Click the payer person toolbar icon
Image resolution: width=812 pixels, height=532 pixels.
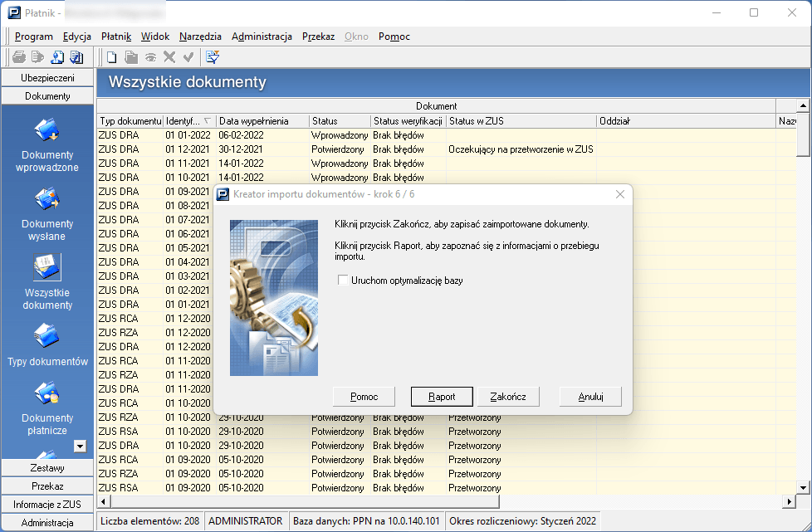pos(57,57)
